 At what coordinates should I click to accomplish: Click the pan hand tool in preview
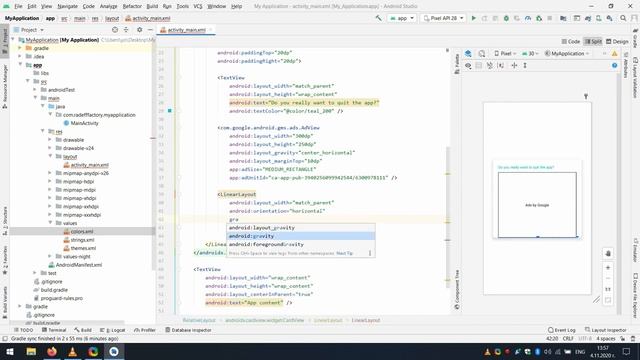pos(608,253)
